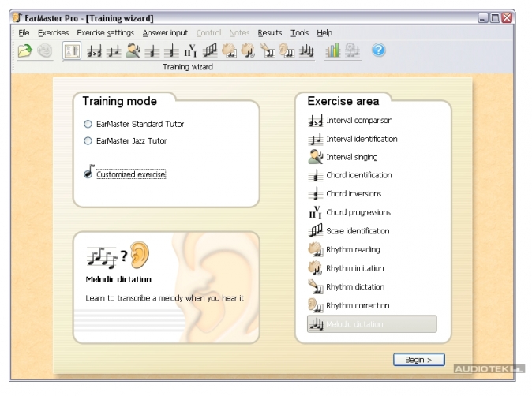Choose Interval comparison in Exercise area
This screenshot has width=532, height=396.
tap(350, 121)
